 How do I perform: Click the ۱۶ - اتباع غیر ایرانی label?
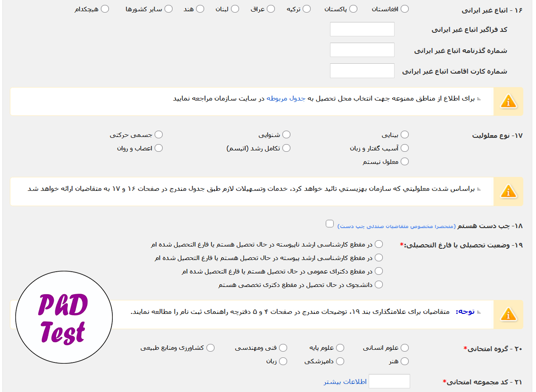(492, 10)
